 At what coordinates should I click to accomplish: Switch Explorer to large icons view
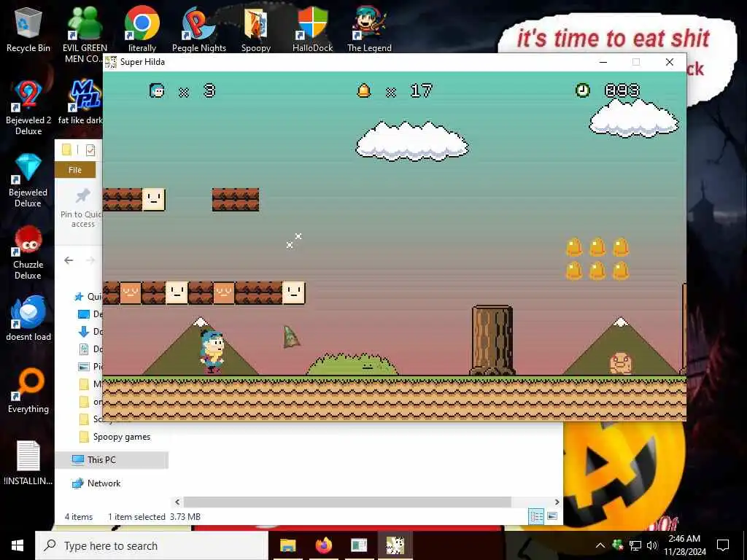tap(552, 516)
